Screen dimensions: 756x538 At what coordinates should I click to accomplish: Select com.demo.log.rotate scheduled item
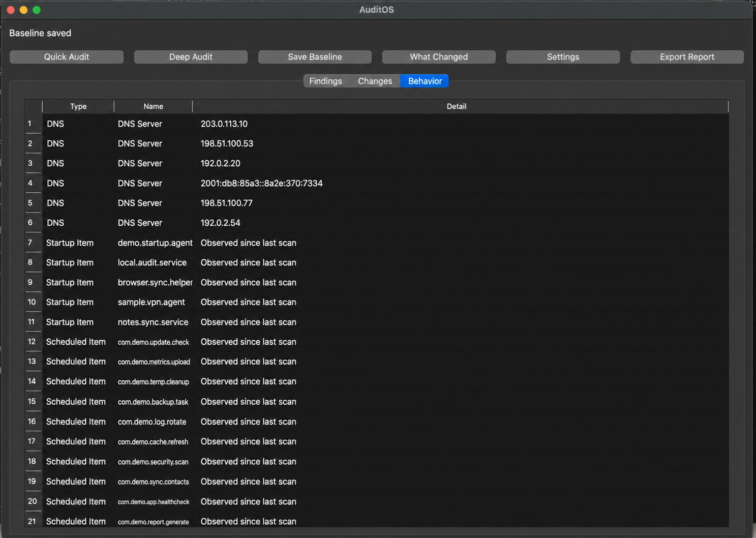coord(152,422)
